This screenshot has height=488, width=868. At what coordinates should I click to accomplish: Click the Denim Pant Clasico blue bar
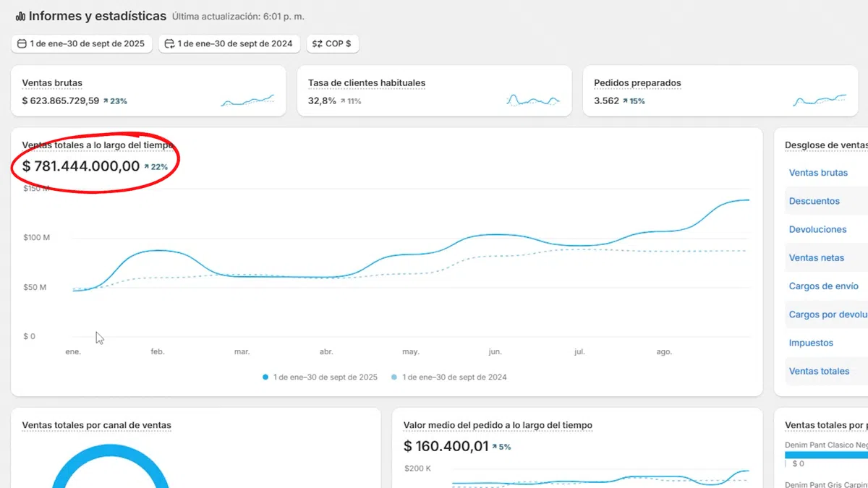tap(826, 455)
